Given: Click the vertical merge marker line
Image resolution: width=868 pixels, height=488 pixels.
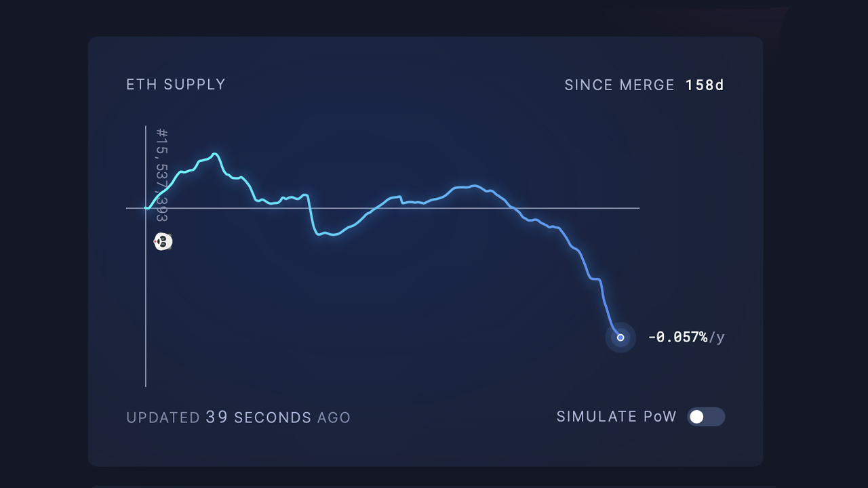Looking at the screenshot, I should (x=146, y=305).
